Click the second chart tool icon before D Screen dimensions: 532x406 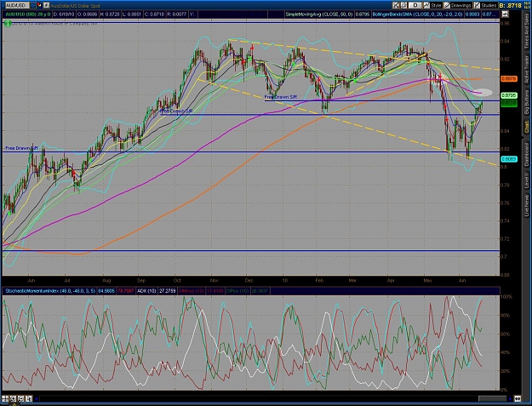(x=403, y=5)
